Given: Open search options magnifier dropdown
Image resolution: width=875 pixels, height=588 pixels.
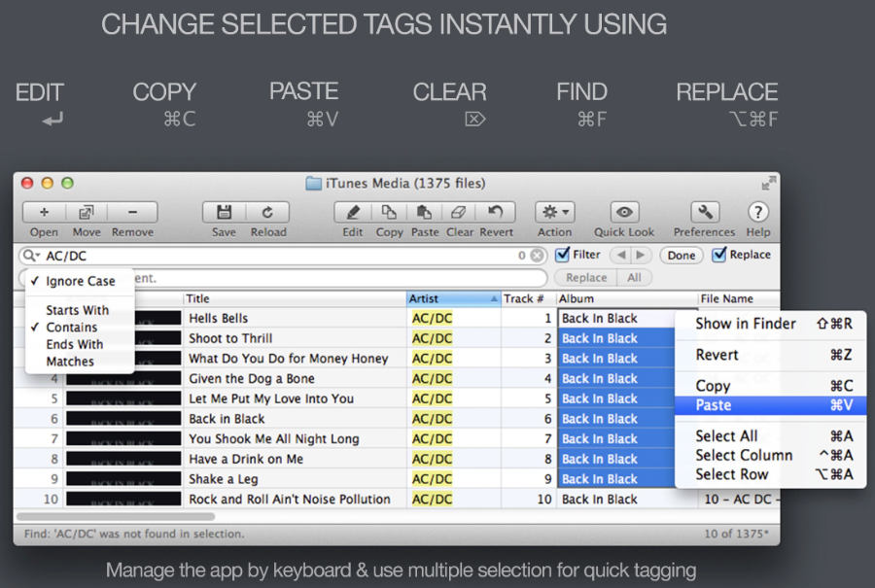Looking at the screenshot, I should (x=31, y=256).
